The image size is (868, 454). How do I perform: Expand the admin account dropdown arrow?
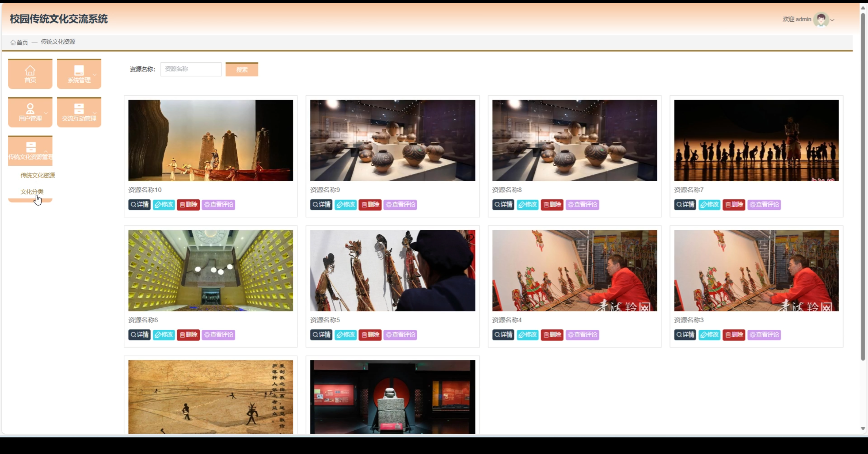click(x=832, y=20)
